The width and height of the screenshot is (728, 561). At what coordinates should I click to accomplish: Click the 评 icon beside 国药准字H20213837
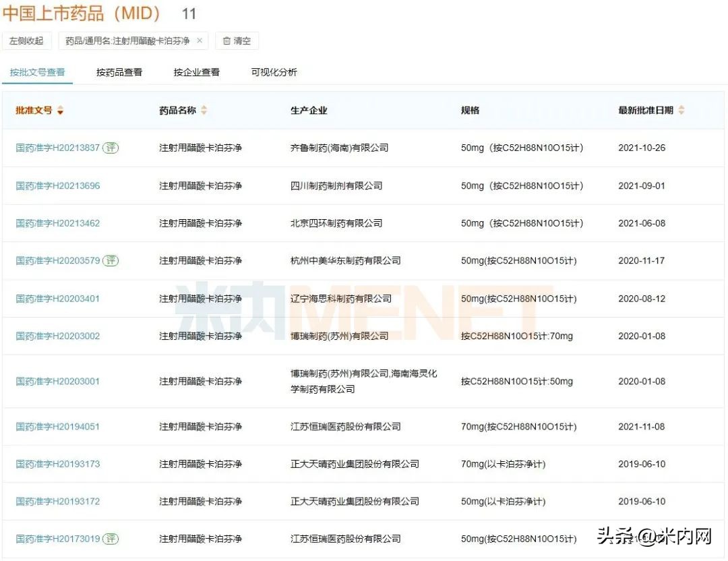[x=111, y=148]
